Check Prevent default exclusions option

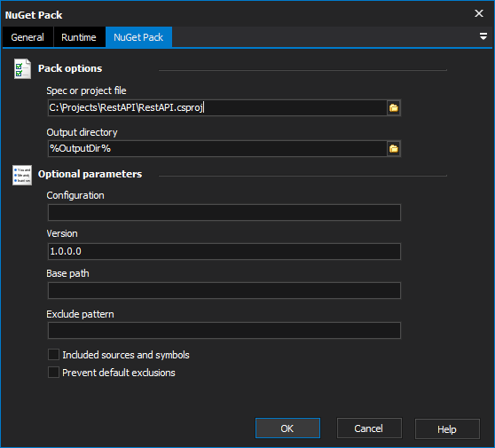point(53,373)
